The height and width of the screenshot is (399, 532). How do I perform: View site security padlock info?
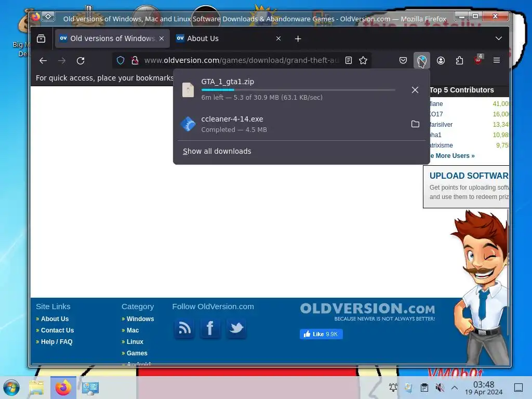click(135, 60)
